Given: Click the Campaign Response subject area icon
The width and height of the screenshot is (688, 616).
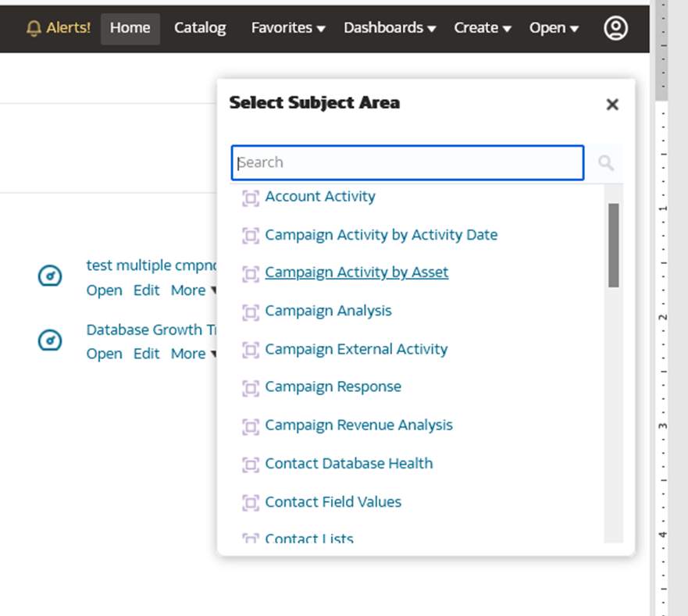Looking at the screenshot, I should pos(251,388).
